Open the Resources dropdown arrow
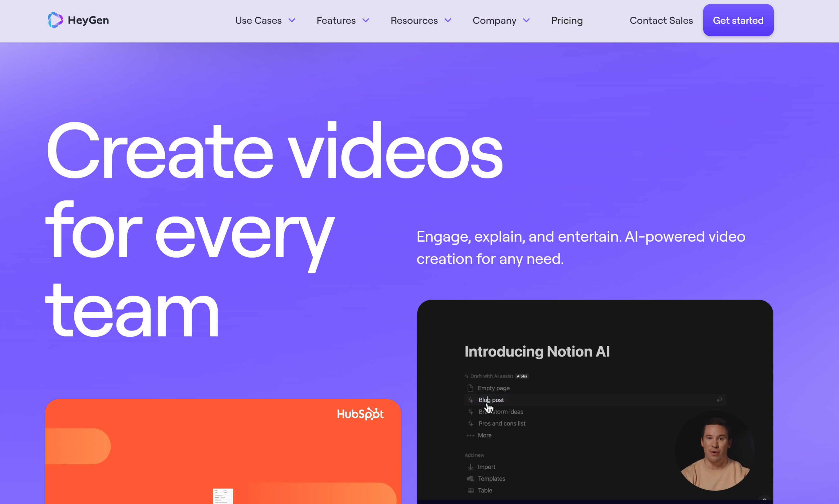The image size is (839, 504). click(448, 20)
